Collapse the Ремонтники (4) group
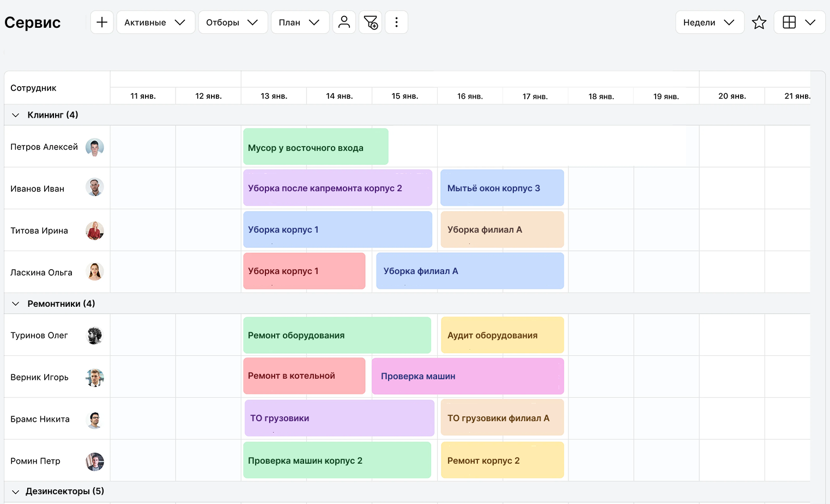 (16, 304)
